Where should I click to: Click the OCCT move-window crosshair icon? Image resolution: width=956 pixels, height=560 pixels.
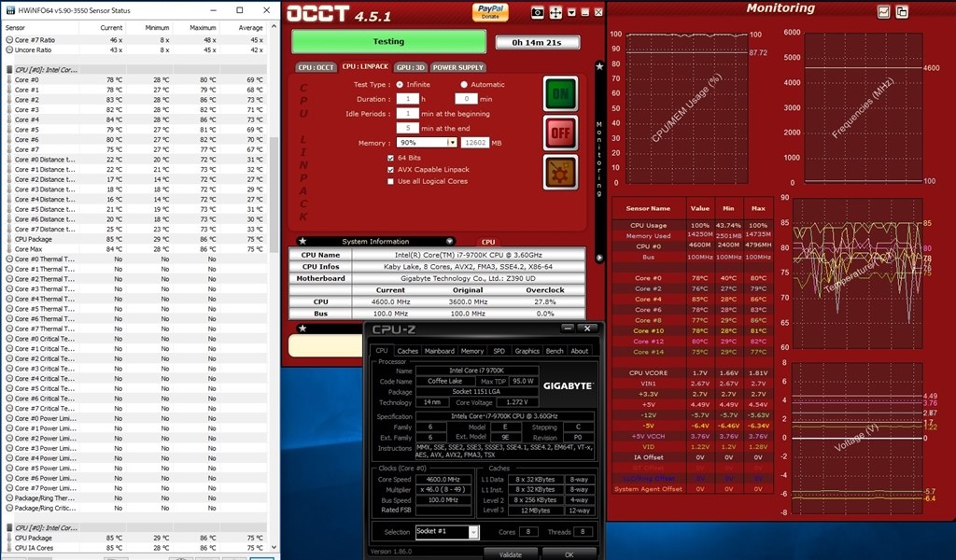click(x=555, y=13)
